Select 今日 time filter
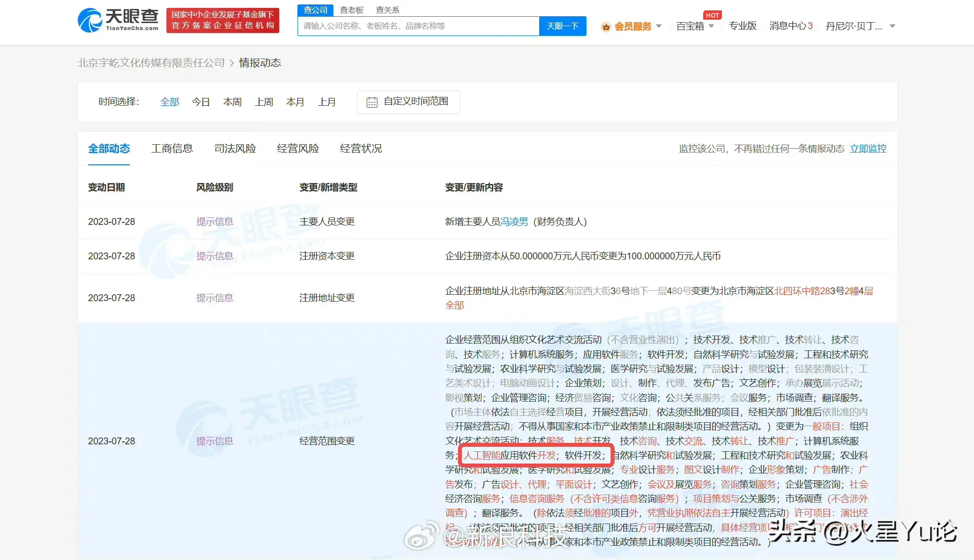Screen dimensions: 974x560 201,102
